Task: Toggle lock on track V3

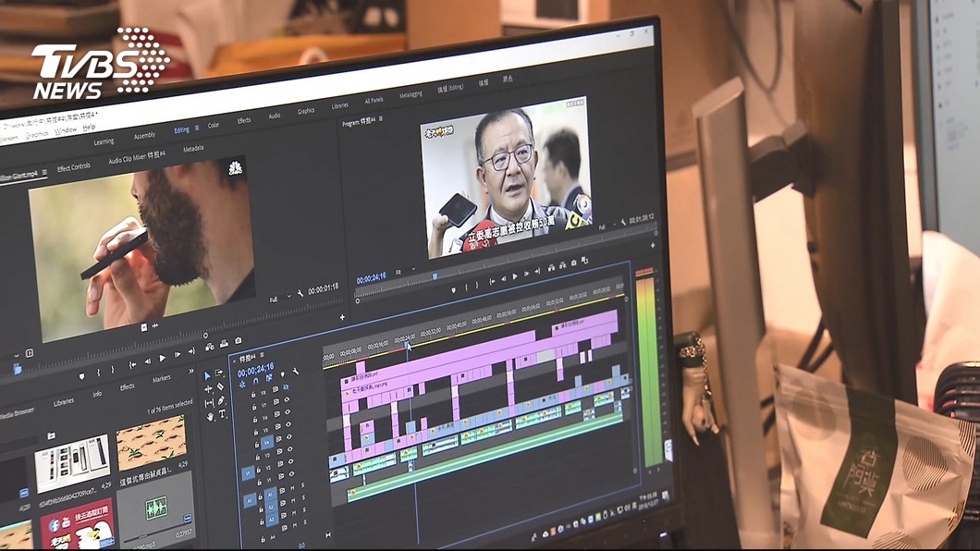Action: coord(258,459)
